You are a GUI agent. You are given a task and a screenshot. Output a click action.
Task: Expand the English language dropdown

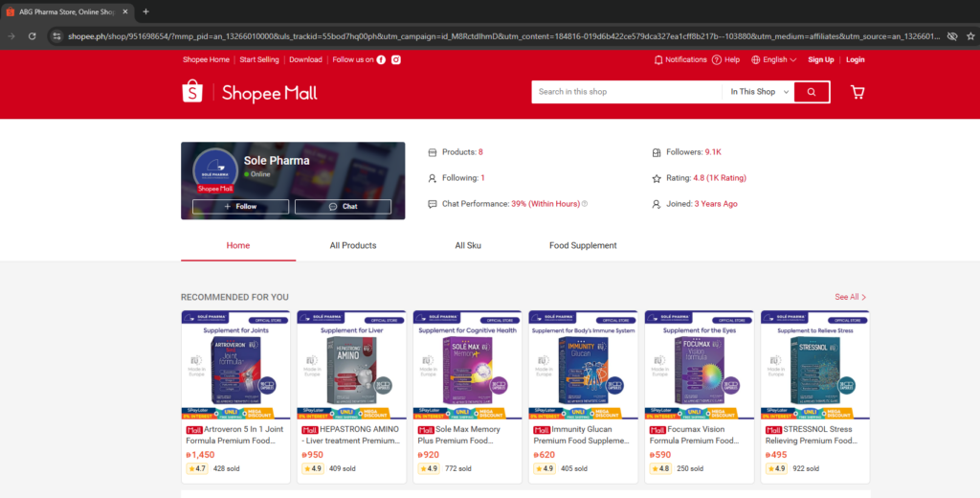tap(773, 59)
